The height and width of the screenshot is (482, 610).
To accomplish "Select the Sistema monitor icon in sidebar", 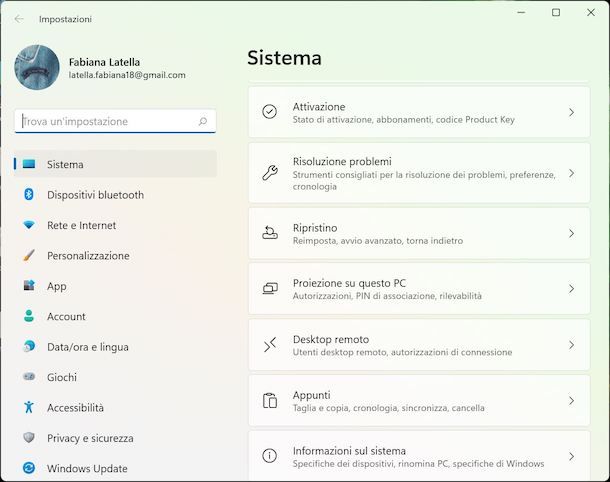I will (29, 164).
